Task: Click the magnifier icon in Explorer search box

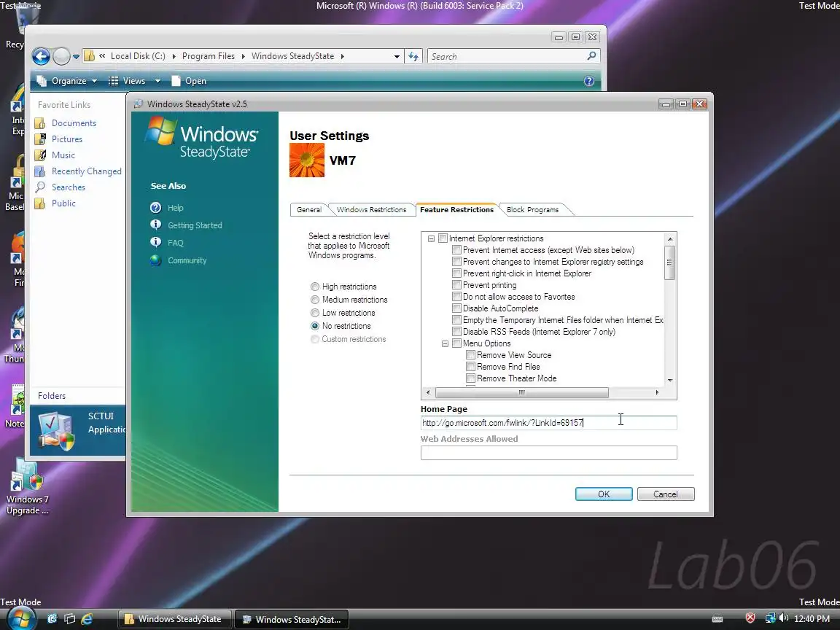Action: (x=591, y=55)
